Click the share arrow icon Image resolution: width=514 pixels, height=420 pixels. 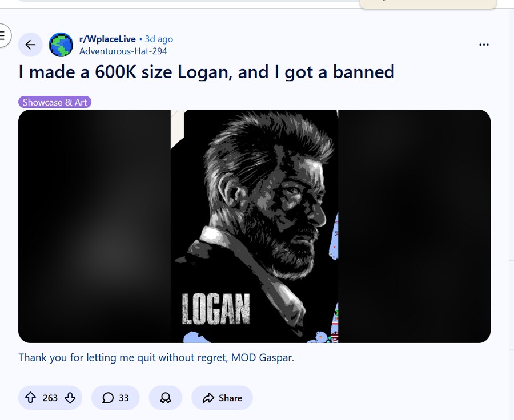(x=208, y=398)
